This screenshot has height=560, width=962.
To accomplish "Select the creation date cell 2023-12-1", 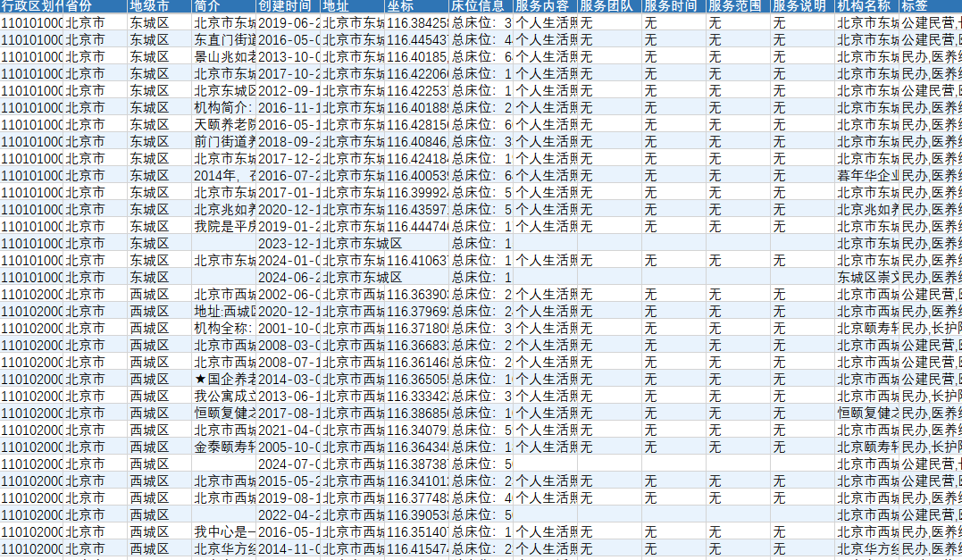I will click(288, 243).
